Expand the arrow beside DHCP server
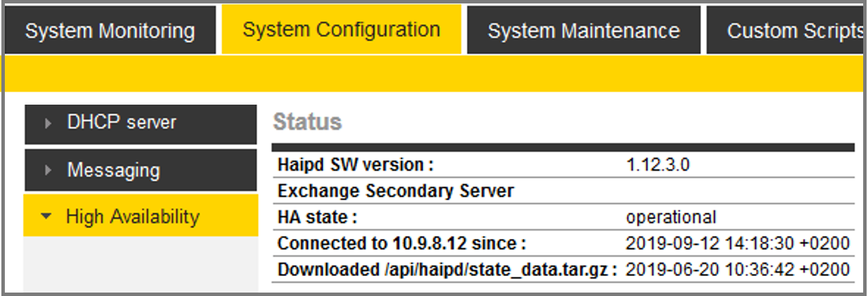 [x=48, y=123]
